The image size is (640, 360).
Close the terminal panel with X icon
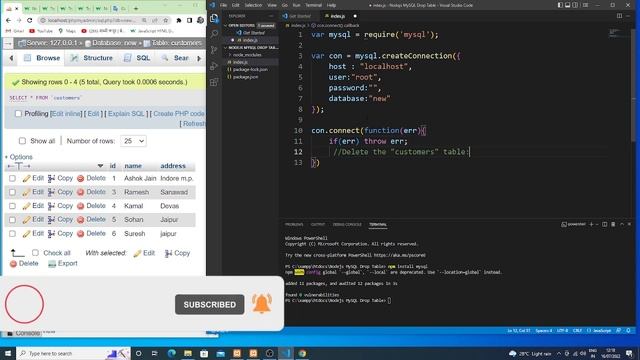tap(629, 224)
